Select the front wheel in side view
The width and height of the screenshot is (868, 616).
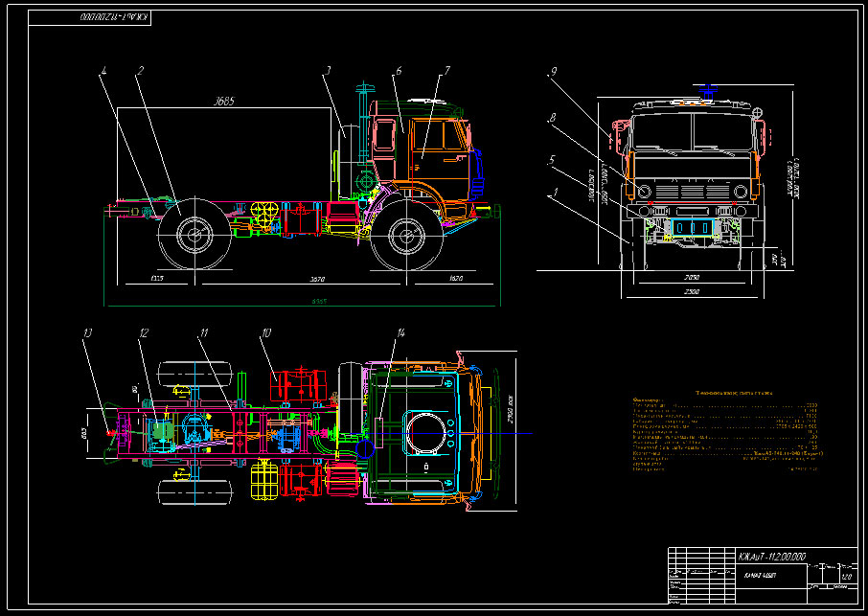click(x=407, y=236)
